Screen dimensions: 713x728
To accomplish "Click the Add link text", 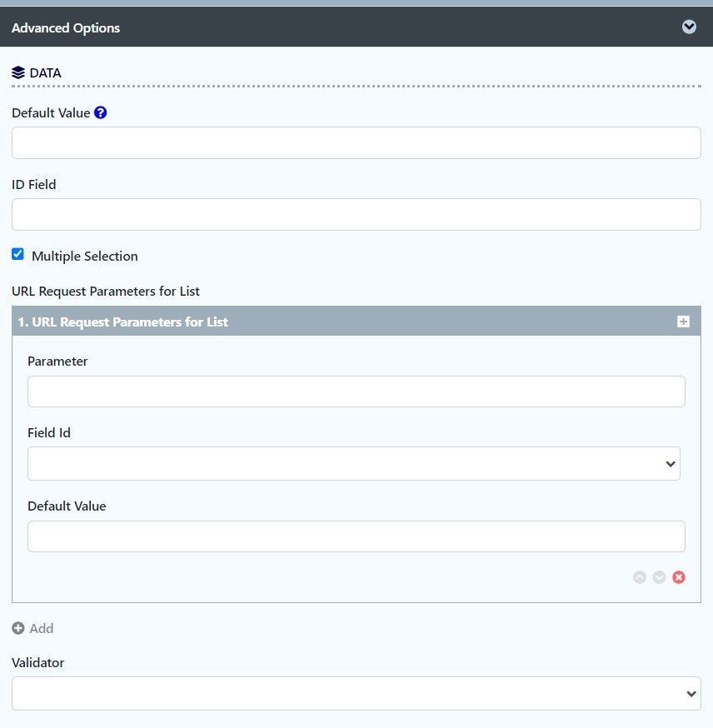I will [42, 628].
